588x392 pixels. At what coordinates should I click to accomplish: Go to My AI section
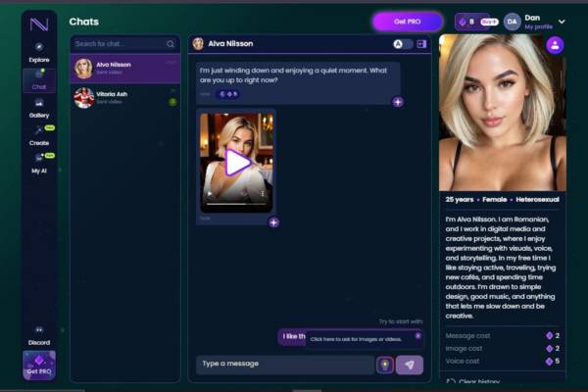pyautogui.click(x=39, y=162)
